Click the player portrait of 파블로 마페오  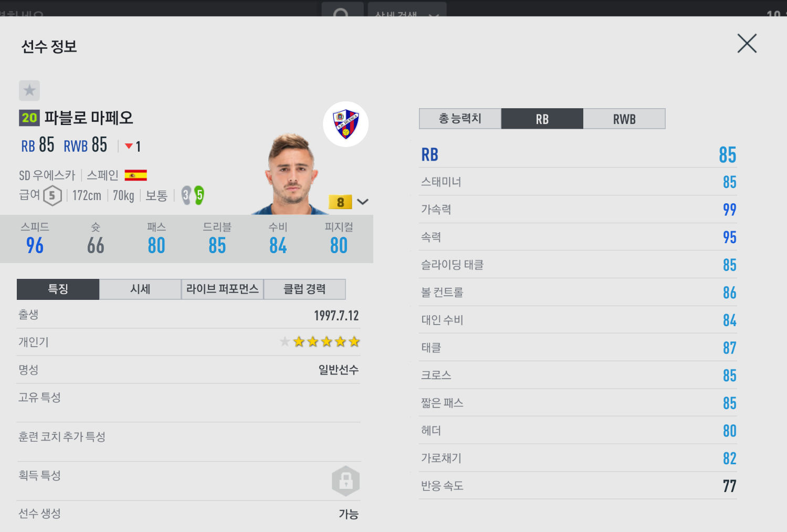290,174
